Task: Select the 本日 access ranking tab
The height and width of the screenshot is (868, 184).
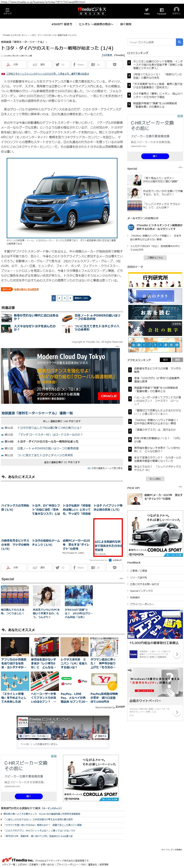Action: [x=165, y=360]
